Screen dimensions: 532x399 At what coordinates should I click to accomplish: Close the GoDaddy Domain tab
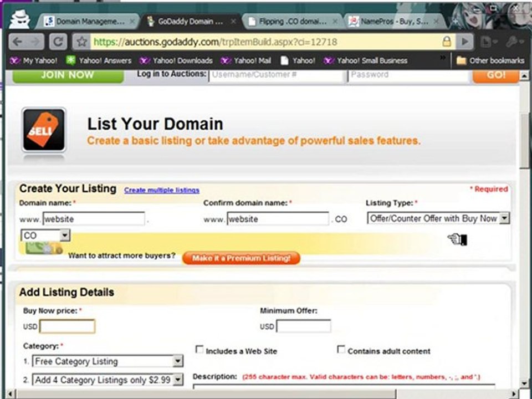(233, 22)
